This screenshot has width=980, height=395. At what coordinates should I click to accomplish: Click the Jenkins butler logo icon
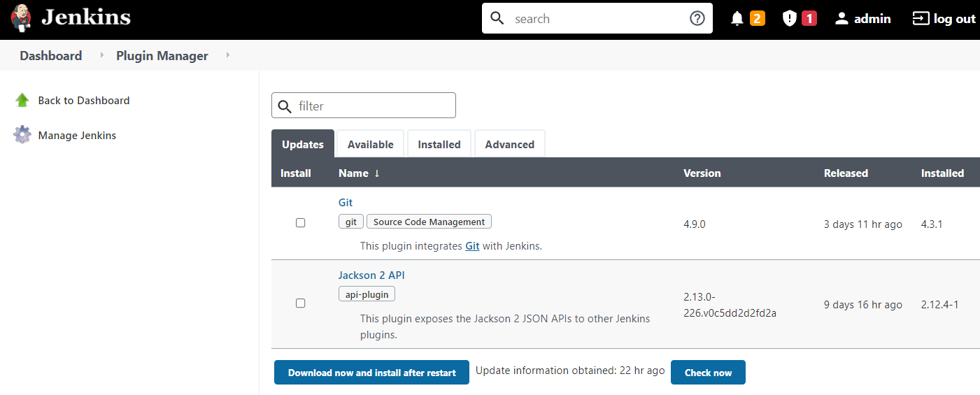pos(21,19)
